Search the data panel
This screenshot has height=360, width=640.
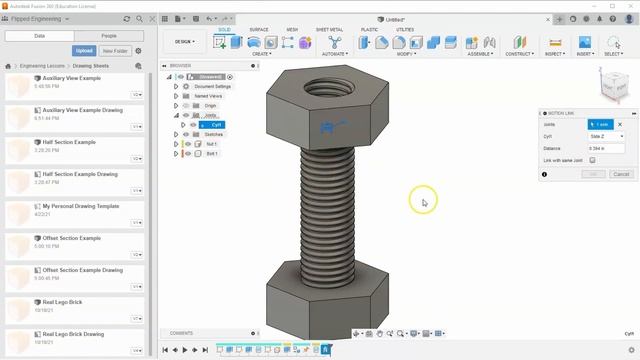[x=140, y=19]
